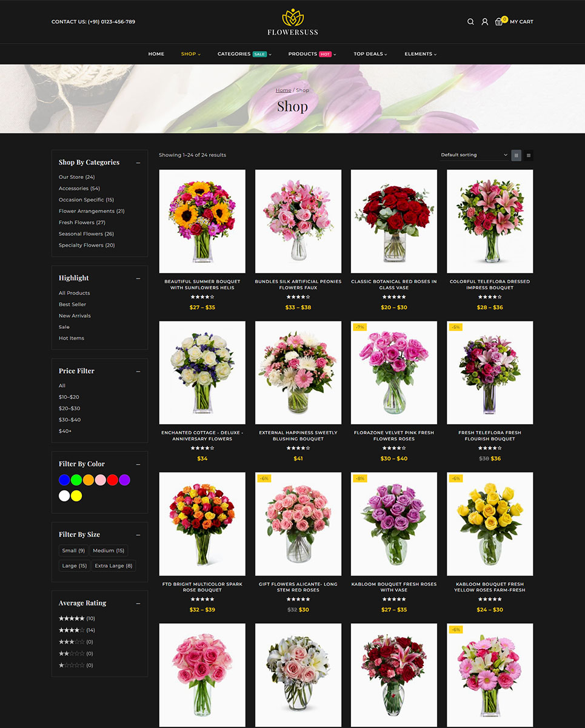Open the Default sorting dropdown

[x=474, y=155]
